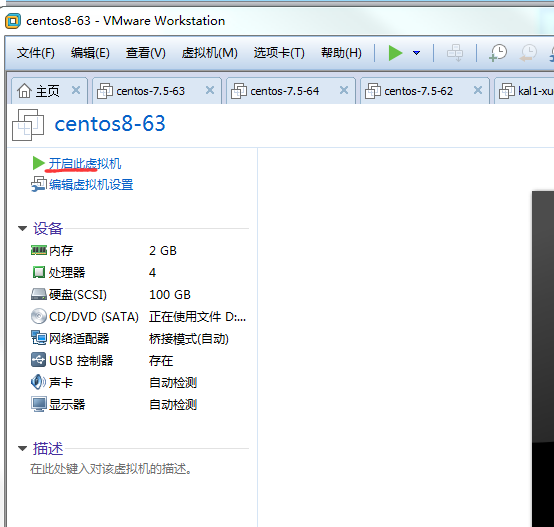Open the 查看(V) menu
The image size is (554, 527).
[146, 53]
